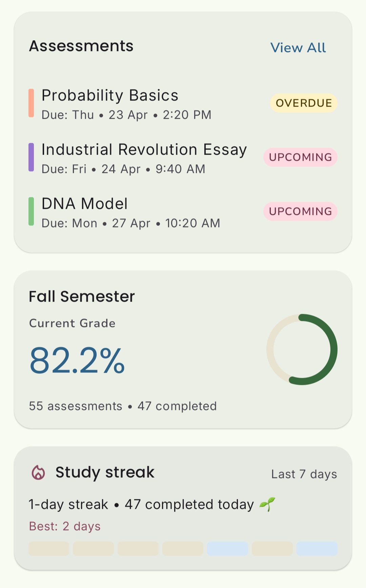The width and height of the screenshot is (366, 588).
Task: Select the last blue day block in streak
Action: click(317, 548)
